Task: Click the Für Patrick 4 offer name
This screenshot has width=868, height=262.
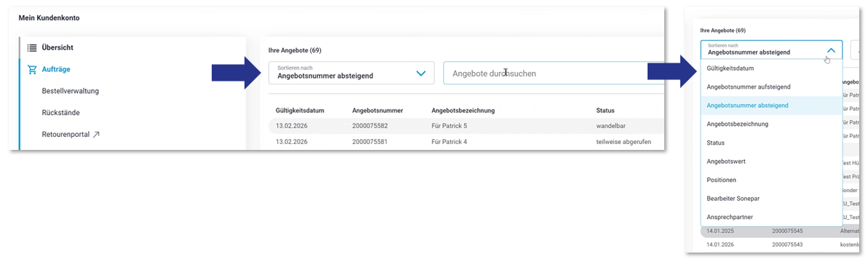Action: pyautogui.click(x=449, y=142)
